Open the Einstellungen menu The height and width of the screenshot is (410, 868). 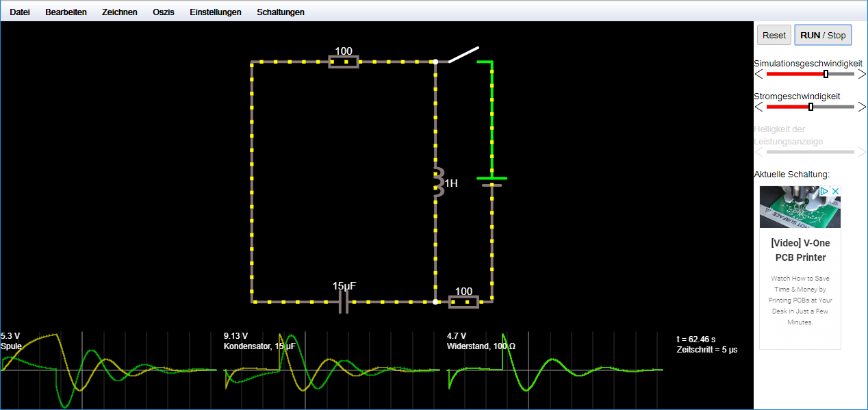pos(215,12)
